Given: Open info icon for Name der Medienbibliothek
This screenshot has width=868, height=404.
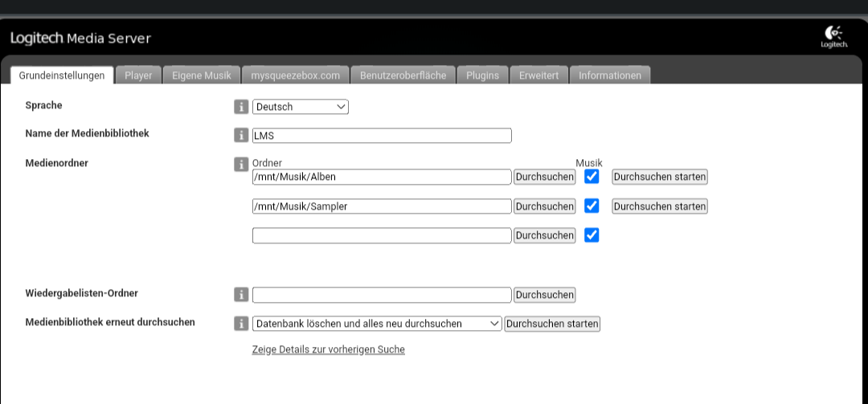Looking at the screenshot, I should [x=241, y=135].
